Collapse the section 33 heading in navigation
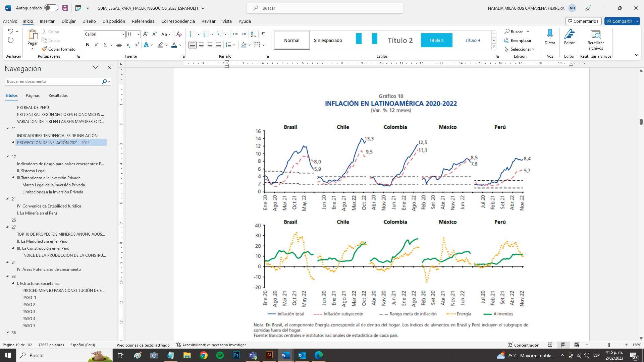This screenshot has height=362, width=644. (x=8, y=276)
